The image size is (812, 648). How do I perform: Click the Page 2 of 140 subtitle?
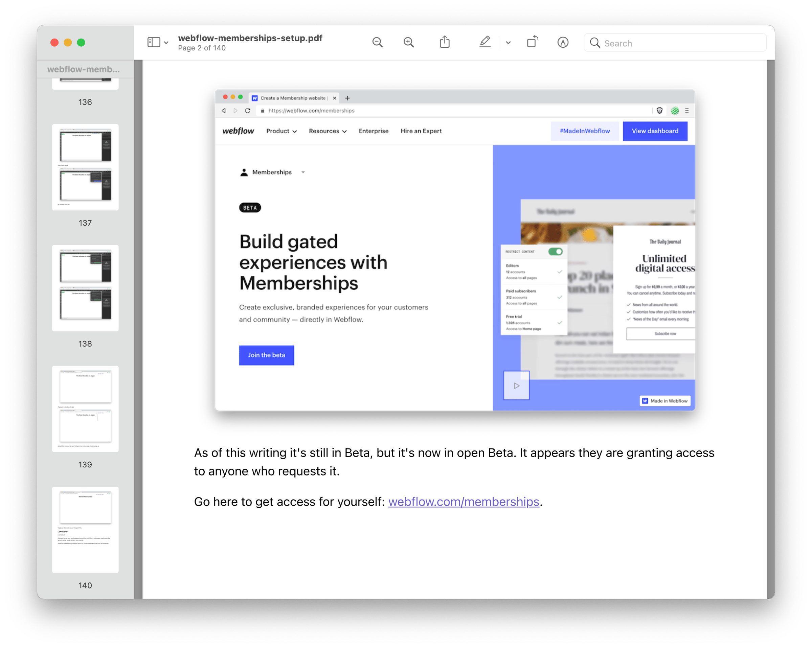pyautogui.click(x=202, y=48)
